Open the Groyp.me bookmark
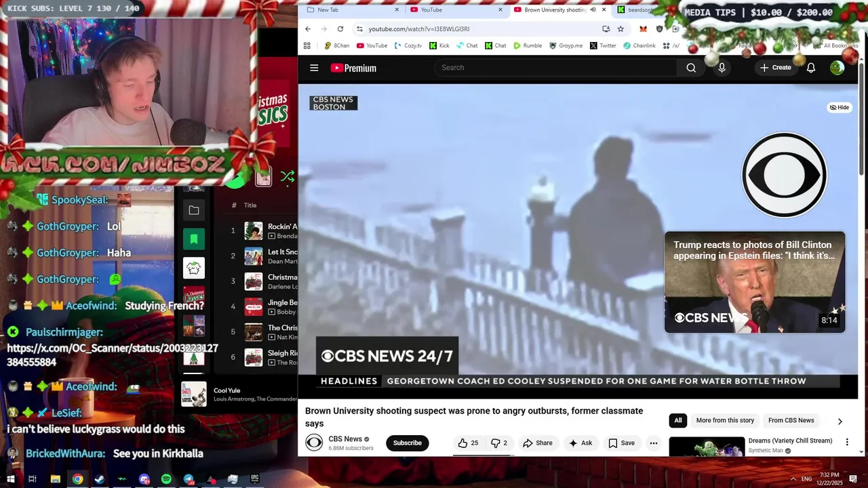 pyautogui.click(x=566, y=45)
